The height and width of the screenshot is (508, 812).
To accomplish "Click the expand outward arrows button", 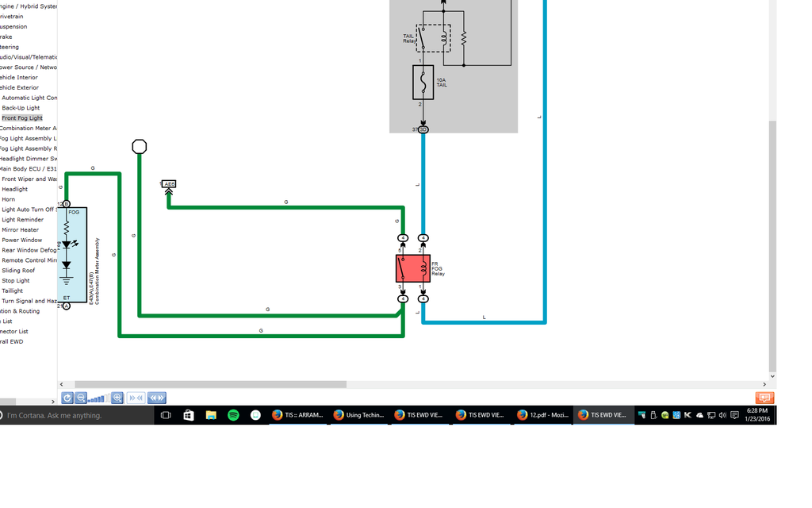I will [x=156, y=398].
